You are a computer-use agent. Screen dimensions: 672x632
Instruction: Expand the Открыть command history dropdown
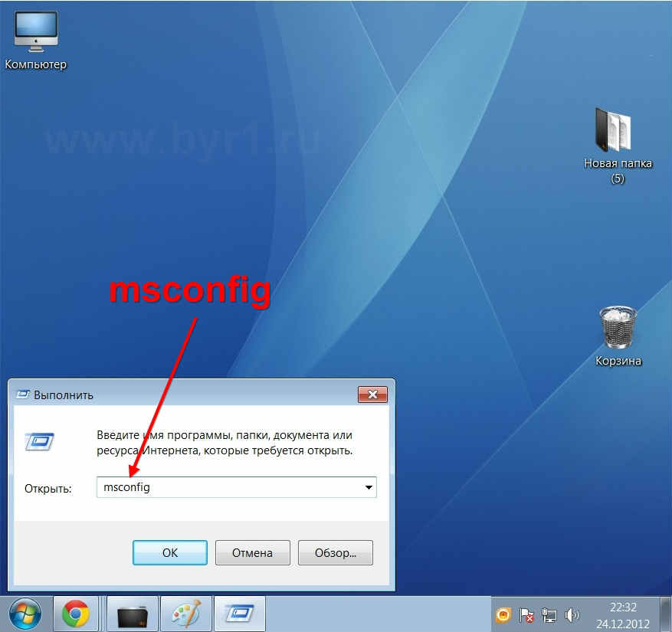point(369,487)
